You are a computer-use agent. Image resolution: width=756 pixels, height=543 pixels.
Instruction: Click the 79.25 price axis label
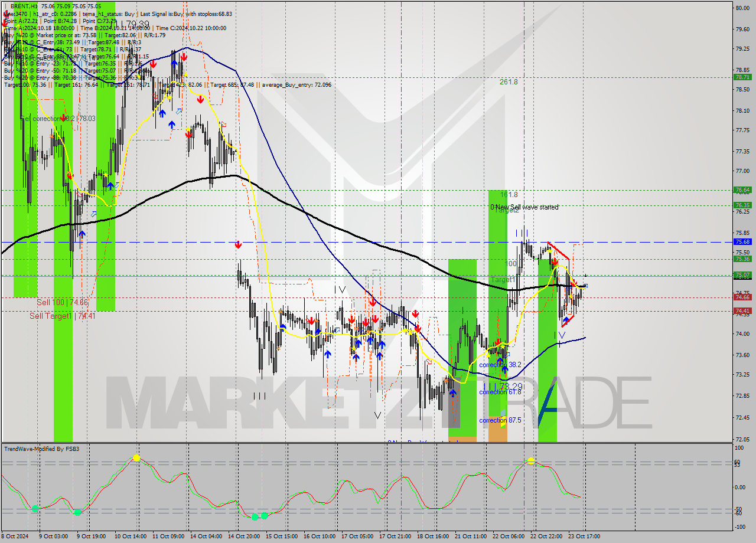[742, 49]
